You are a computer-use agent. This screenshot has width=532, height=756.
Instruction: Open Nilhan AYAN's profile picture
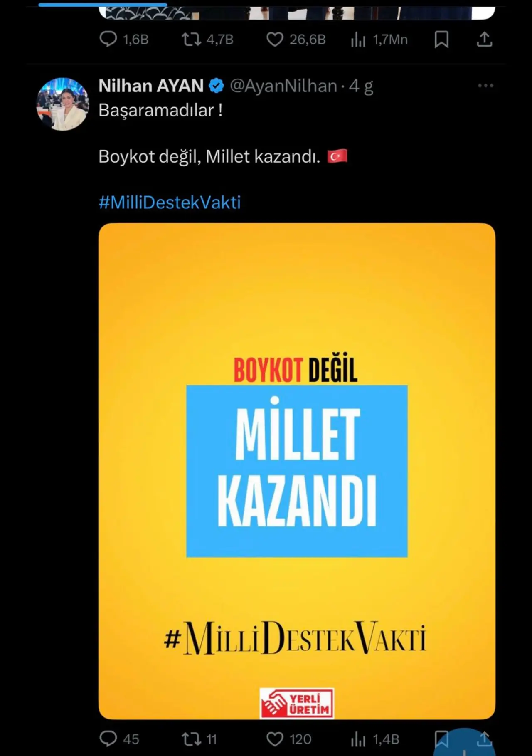[x=63, y=104]
